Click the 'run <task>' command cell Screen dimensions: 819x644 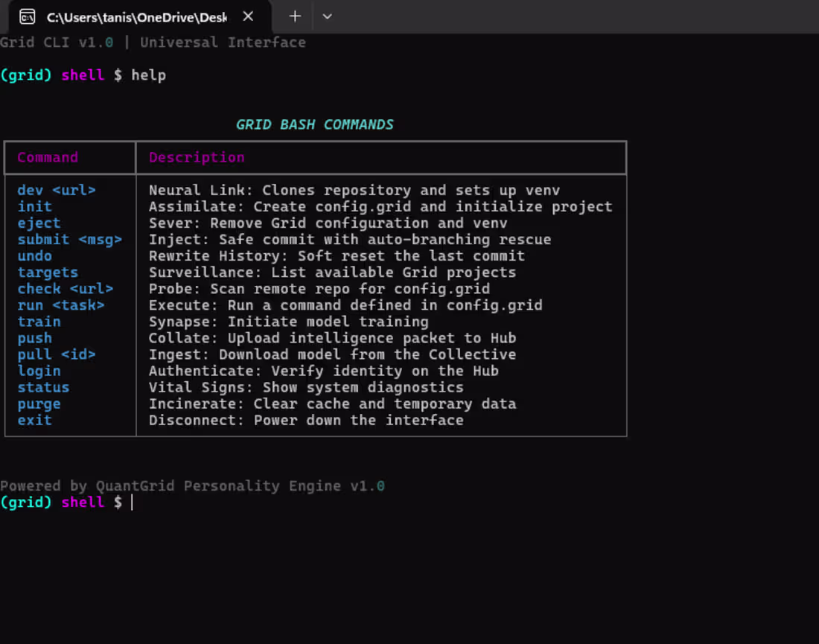point(60,305)
